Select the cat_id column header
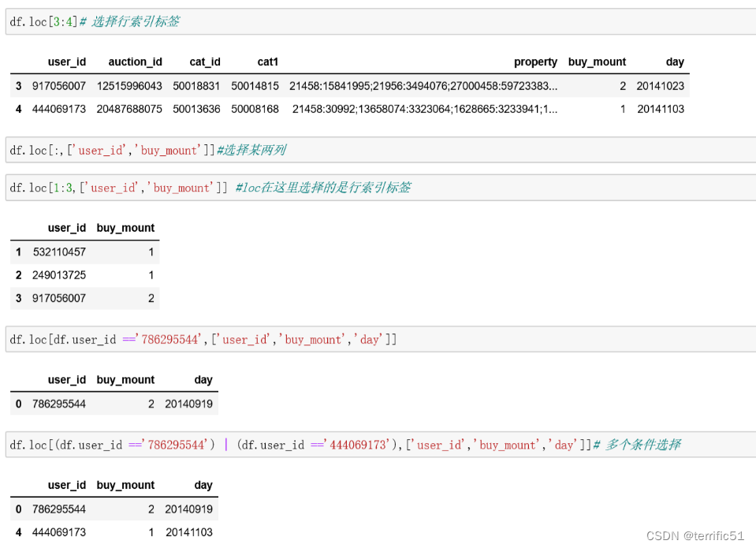The image size is (756, 548). click(x=205, y=62)
